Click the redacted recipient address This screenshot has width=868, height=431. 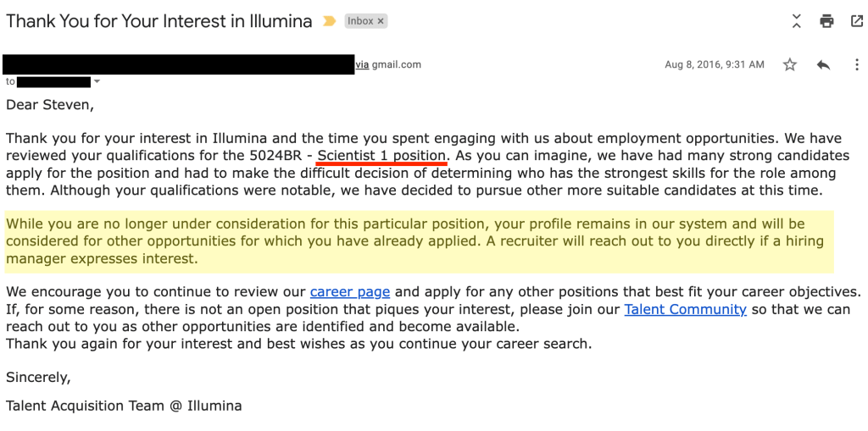point(53,82)
